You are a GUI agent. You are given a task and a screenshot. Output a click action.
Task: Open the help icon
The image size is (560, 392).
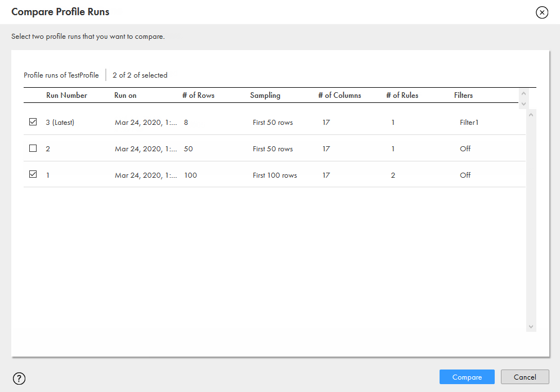(x=19, y=379)
